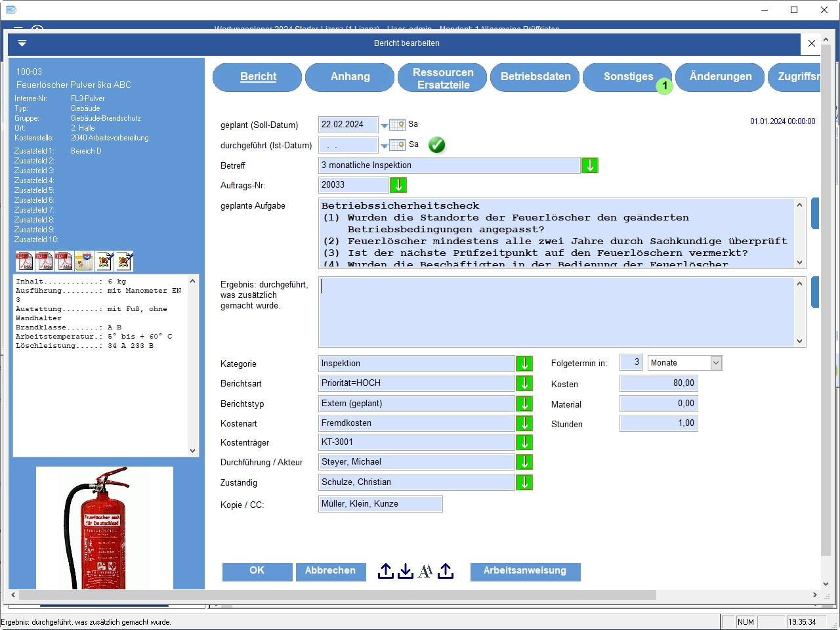Viewport: 840px width, 630px height.
Task: Open Kostenträger KT-3001 selection arrow
Action: click(x=524, y=442)
